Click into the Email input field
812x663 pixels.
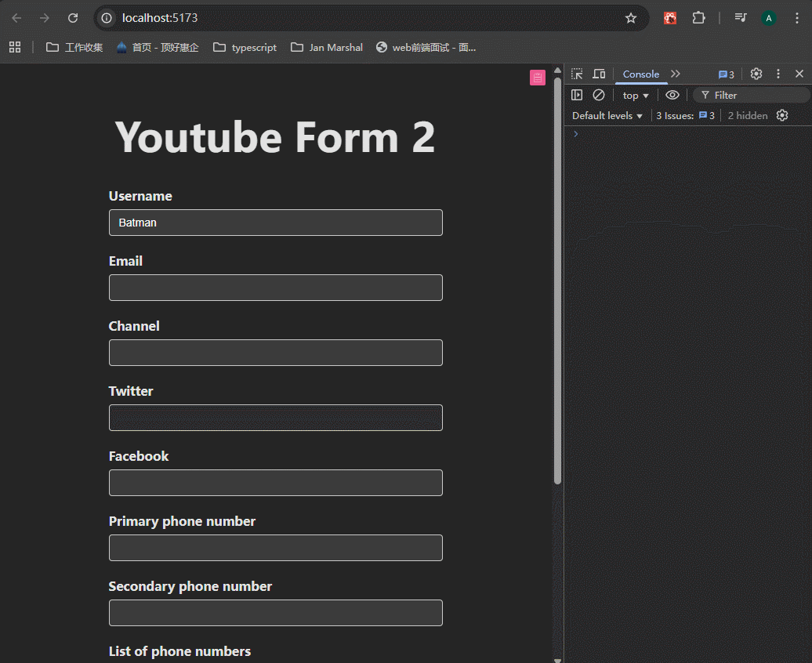[276, 288]
